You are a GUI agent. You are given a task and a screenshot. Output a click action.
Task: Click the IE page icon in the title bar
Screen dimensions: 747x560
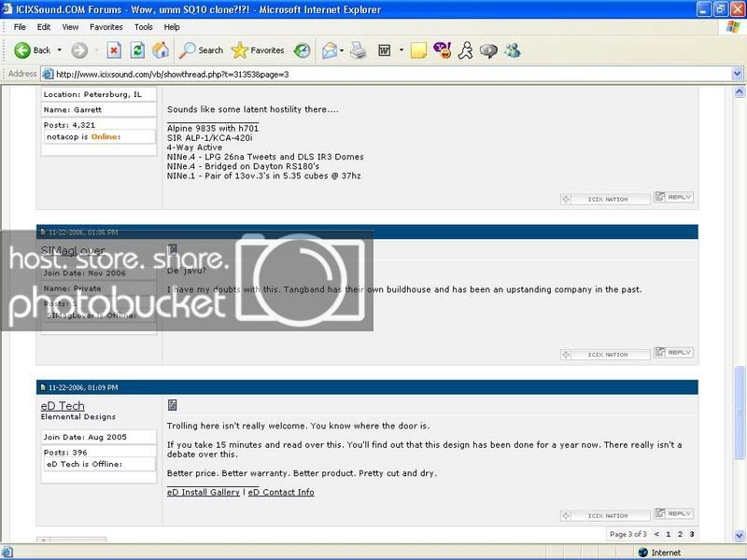click(7, 9)
